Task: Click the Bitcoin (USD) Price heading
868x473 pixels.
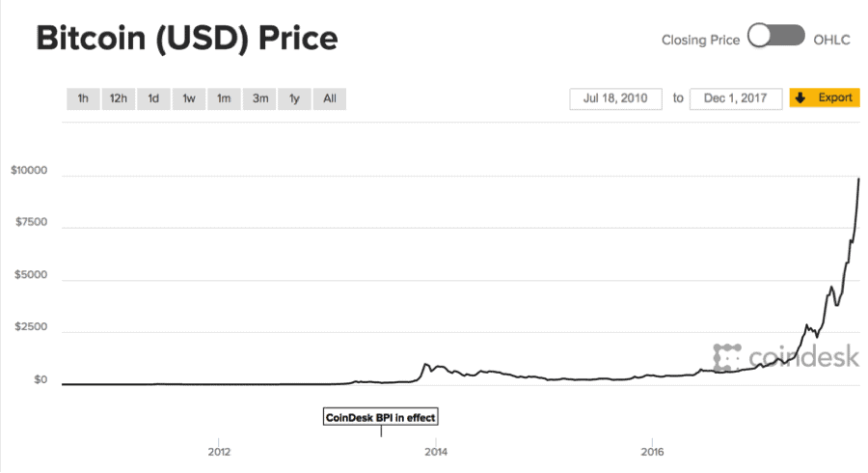Action: pyautogui.click(x=187, y=39)
